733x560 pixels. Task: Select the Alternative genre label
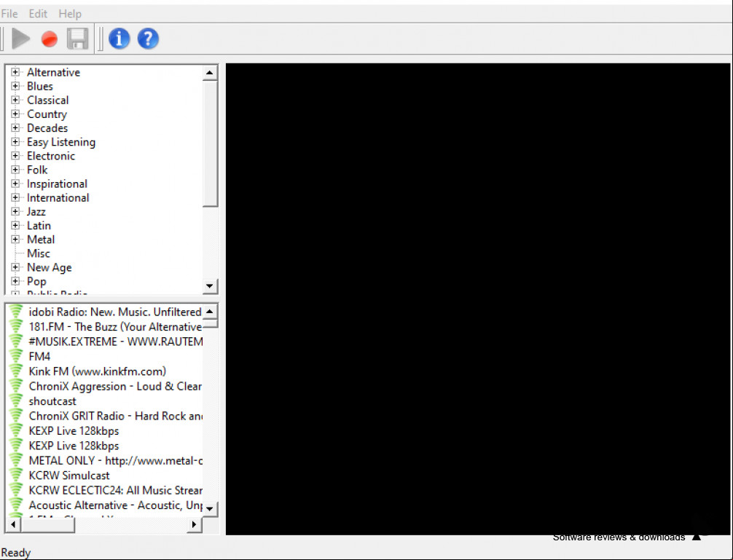pyautogui.click(x=53, y=72)
